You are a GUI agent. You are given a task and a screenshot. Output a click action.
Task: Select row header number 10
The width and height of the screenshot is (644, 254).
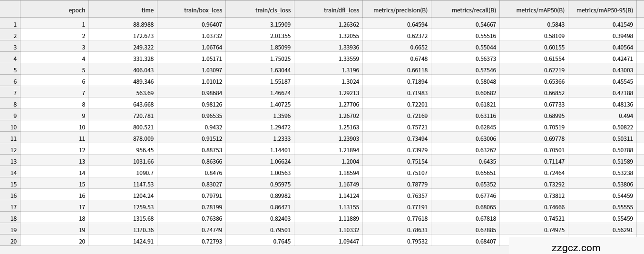(x=10, y=127)
